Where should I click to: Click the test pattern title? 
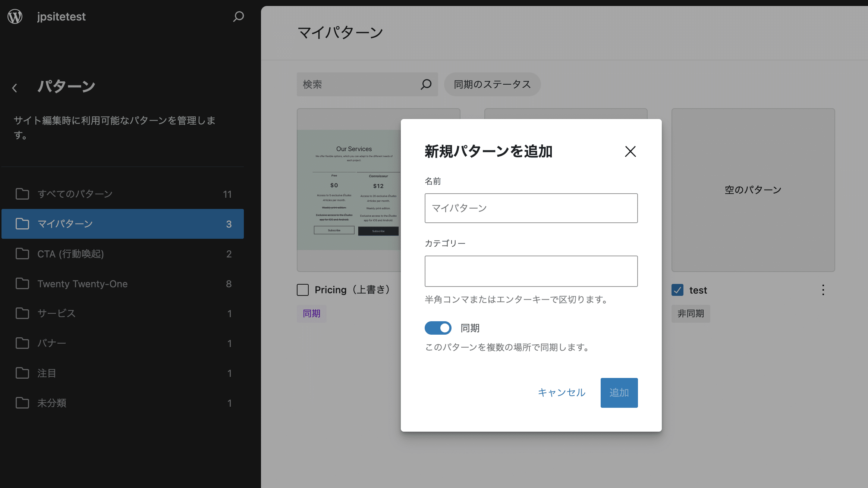(x=698, y=290)
